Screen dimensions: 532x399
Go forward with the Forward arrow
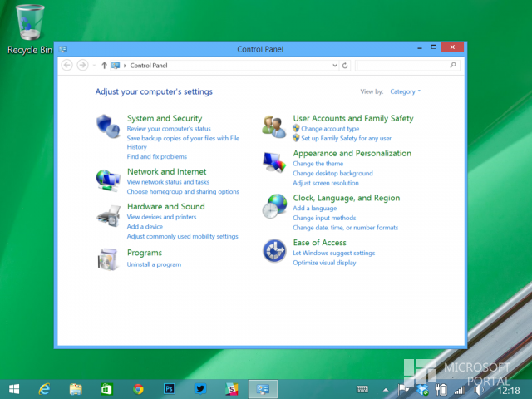point(82,65)
